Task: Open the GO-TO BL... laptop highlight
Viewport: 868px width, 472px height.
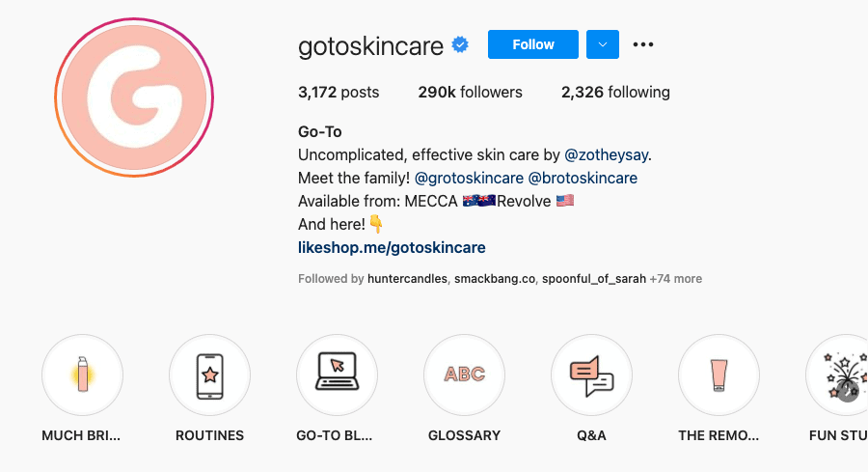Action: point(337,375)
